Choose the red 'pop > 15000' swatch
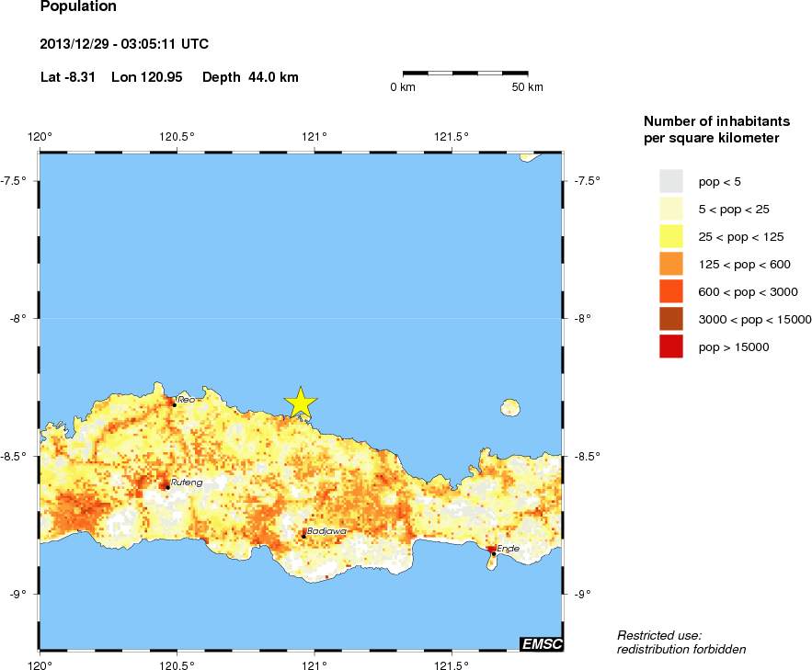This screenshot has height=670, width=812. pyautogui.click(x=671, y=346)
